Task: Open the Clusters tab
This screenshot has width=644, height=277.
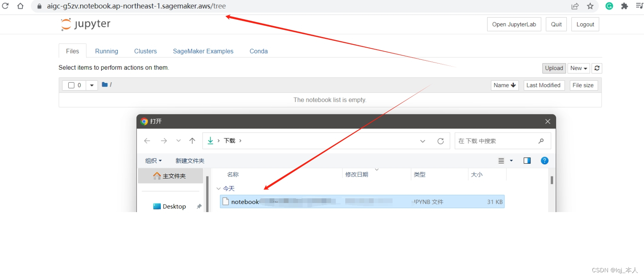Action: [145, 51]
